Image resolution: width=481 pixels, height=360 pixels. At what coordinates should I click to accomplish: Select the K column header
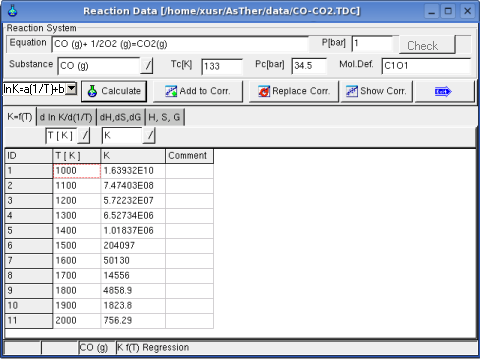coord(133,156)
